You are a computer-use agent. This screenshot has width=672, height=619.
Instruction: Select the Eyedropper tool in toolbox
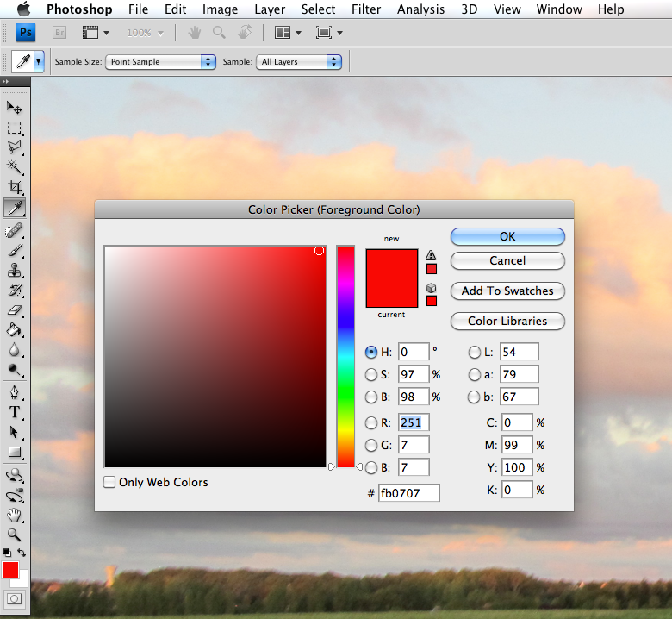15,208
